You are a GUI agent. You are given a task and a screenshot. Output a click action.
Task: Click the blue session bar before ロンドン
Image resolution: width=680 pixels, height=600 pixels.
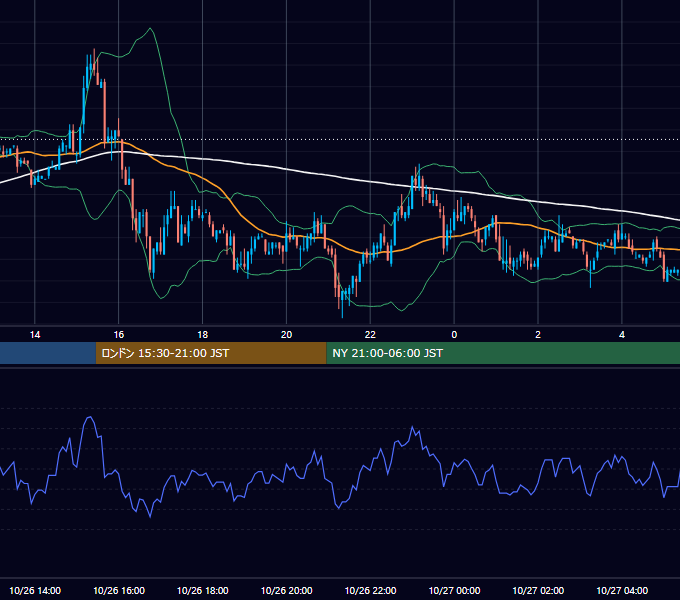(48, 353)
